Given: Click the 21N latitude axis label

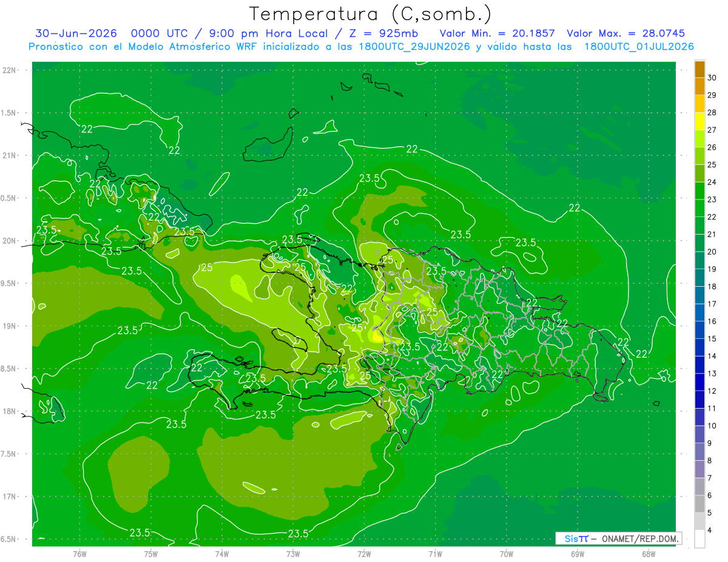Looking at the screenshot, I should [9, 156].
